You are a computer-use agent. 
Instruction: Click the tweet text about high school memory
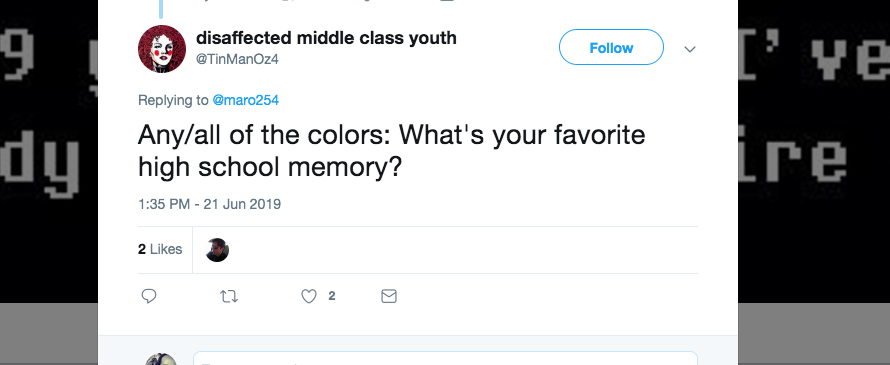[392, 151]
